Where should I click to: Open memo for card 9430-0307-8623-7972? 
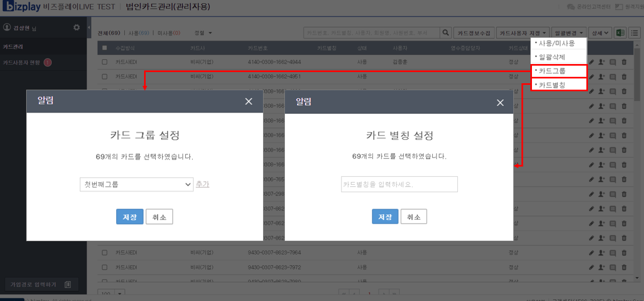[613, 267]
